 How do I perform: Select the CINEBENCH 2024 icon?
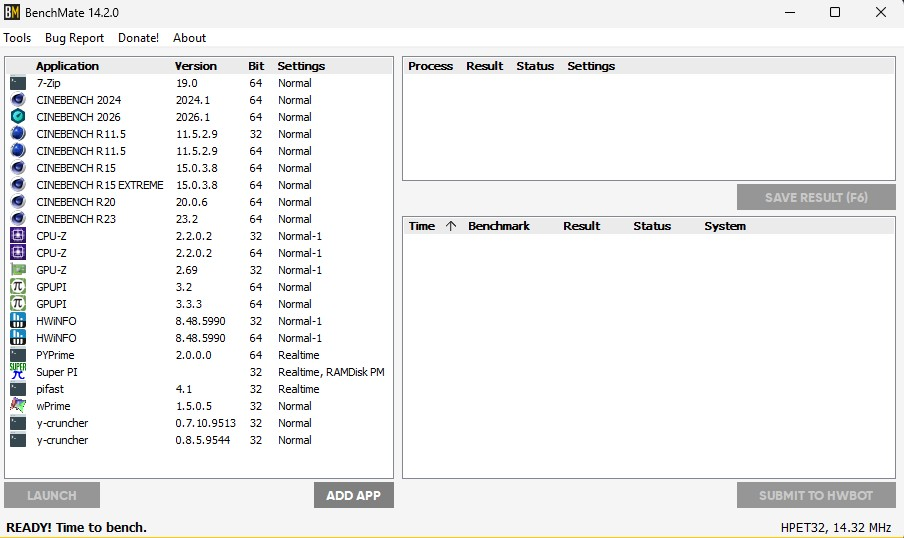18,100
